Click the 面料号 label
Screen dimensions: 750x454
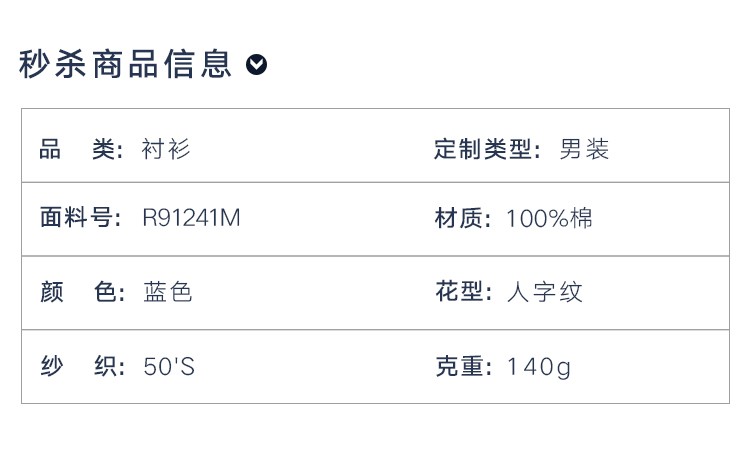tap(81, 218)
